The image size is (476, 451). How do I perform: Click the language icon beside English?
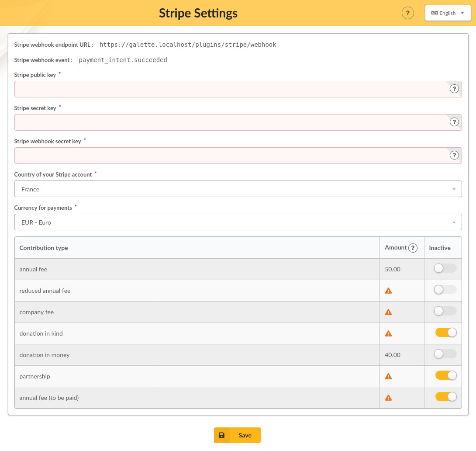pos(435,13)
